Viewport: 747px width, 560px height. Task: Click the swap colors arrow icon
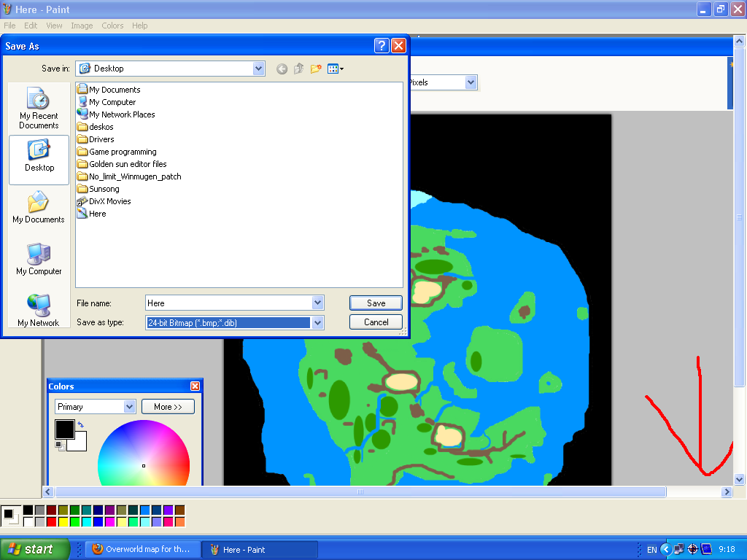(80, 424)
